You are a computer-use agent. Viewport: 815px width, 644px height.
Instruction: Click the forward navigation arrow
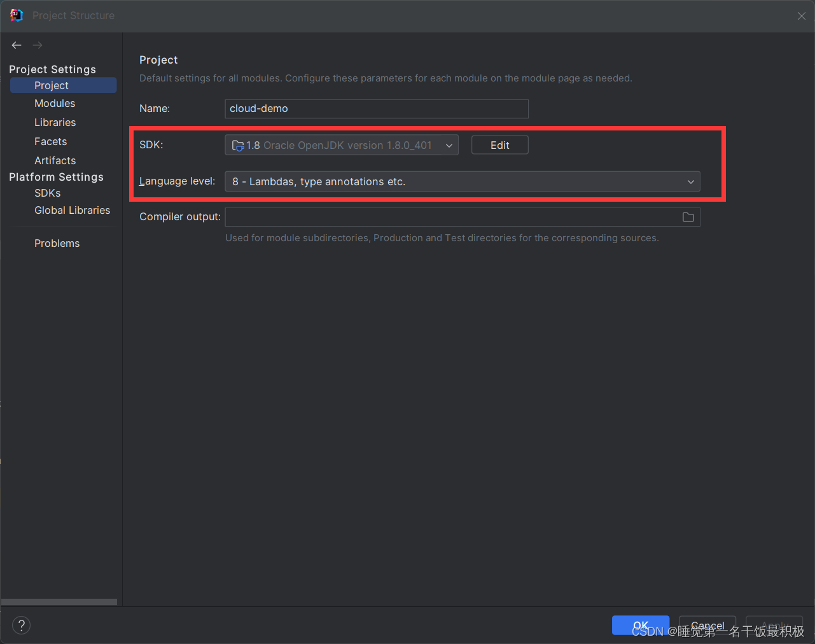coord(38,45)
